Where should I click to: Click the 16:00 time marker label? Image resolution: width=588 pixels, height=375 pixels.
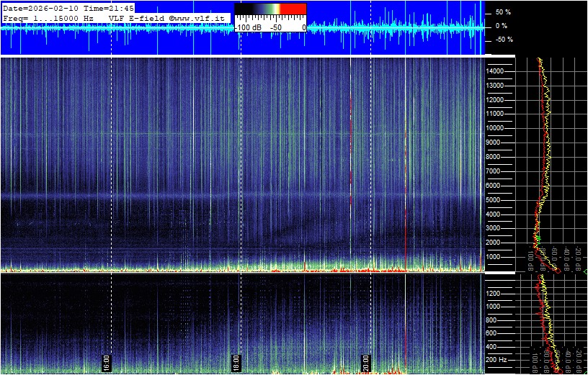point(106,361)
